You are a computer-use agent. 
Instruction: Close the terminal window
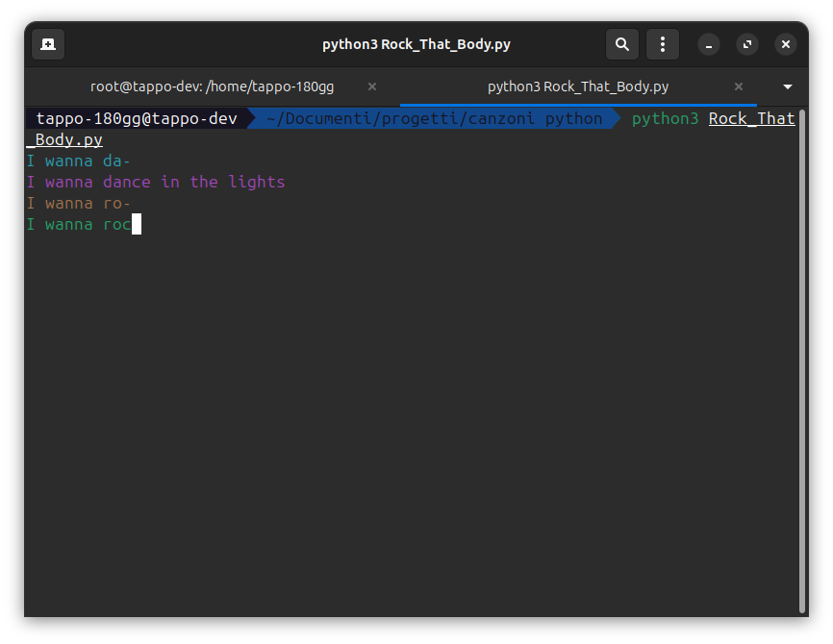pos(786,44)
